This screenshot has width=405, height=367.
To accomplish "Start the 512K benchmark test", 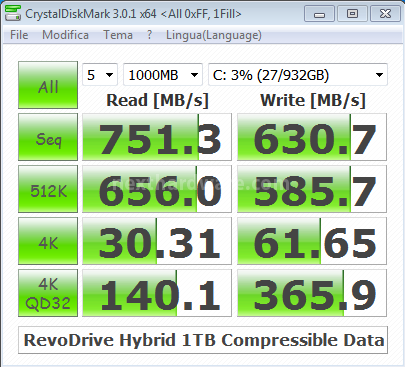I will coord(48,189).
